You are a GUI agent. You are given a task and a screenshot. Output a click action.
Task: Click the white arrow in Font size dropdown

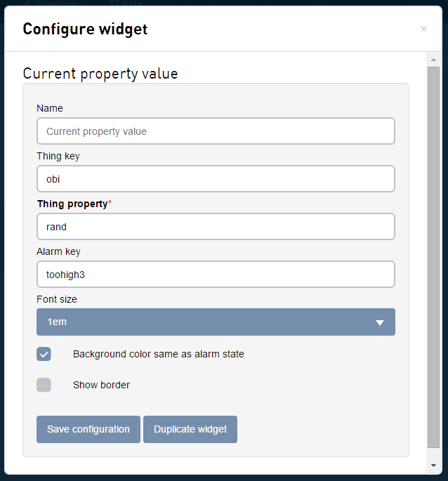point(380,322)
